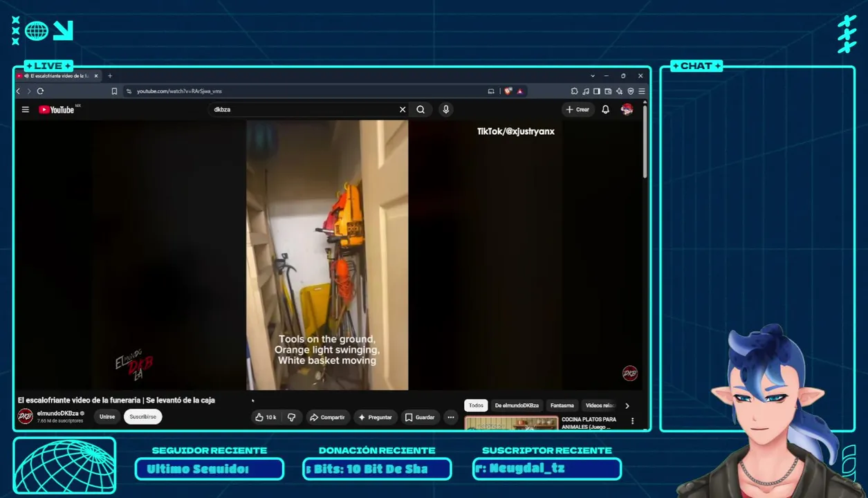Open Brave Rewards triangle icon
This screenshot has width=868, height=498.
coord(519,91)
